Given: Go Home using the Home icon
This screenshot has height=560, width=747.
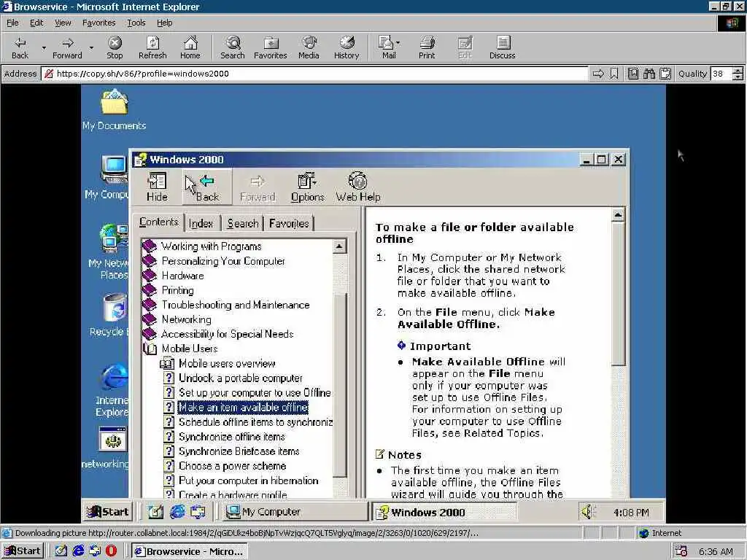Looking at the screenshot, I should [x=190, y=47].
